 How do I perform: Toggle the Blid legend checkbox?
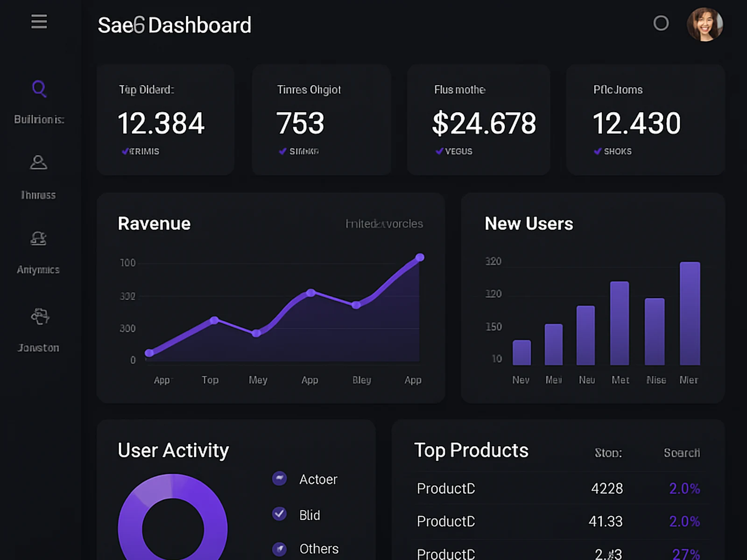click(x=279, y=514)
